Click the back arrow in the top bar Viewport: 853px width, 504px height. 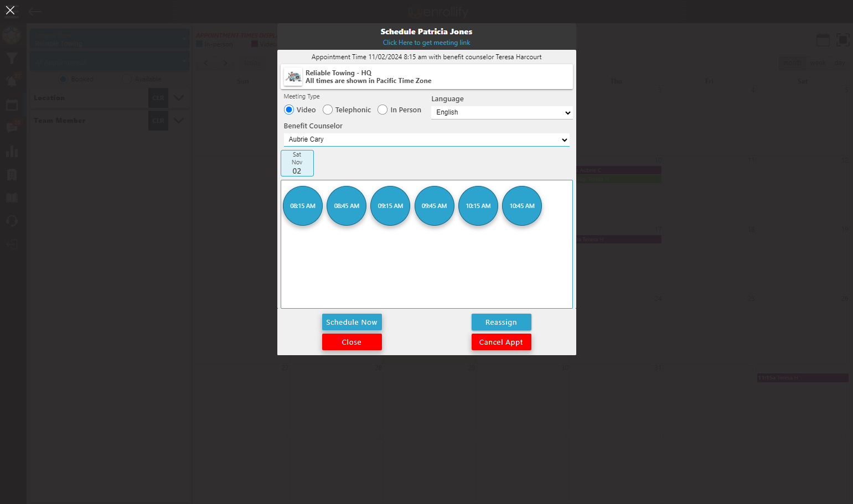tap(35, 11)
